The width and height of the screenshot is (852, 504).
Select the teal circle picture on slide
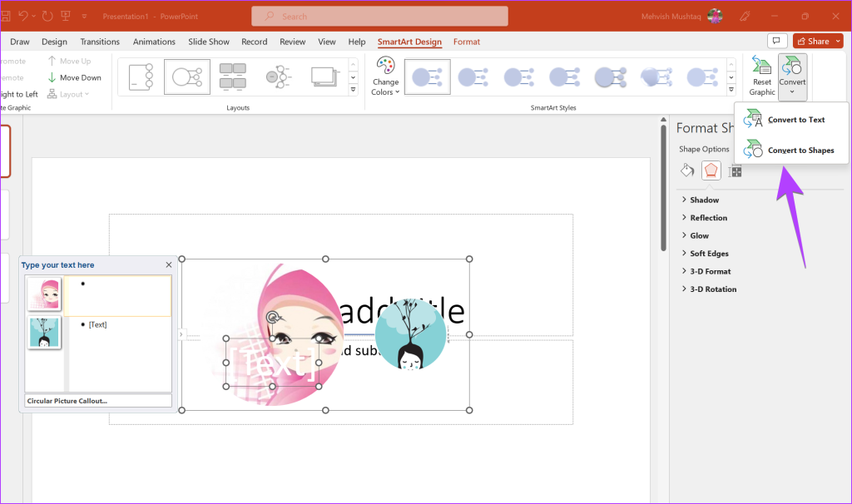tap(410, 335)
